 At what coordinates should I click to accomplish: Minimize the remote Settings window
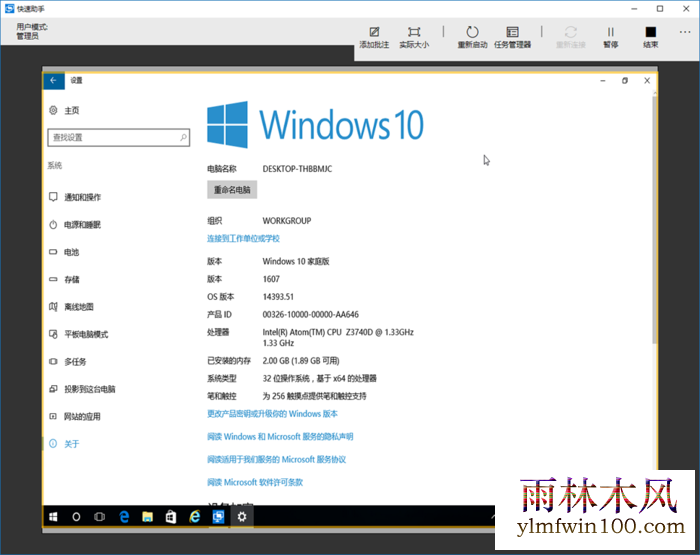point(603,80)
